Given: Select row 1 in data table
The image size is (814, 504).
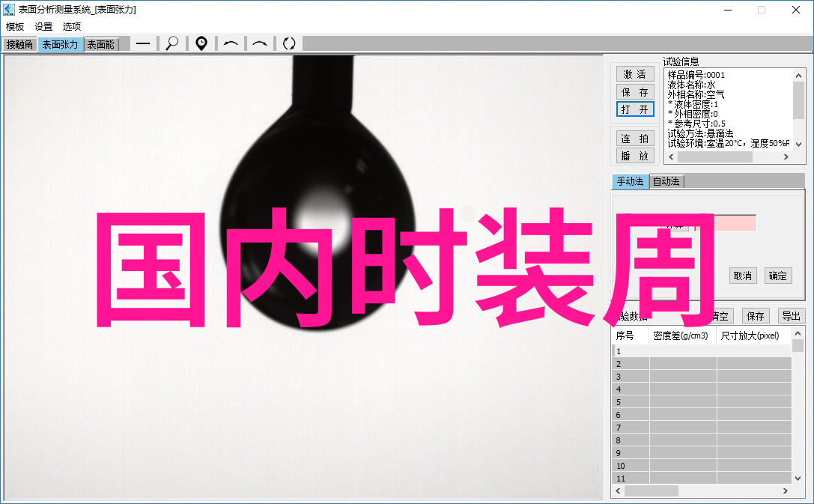Looking at the screenshot, I should point(702,351).
